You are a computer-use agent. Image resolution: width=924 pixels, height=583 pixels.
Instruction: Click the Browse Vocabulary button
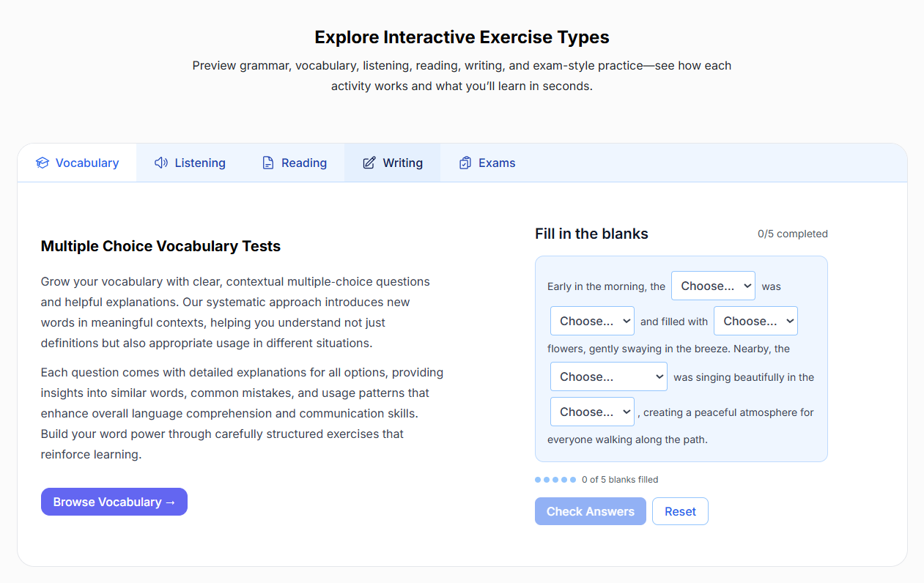(x=114, y=502)
